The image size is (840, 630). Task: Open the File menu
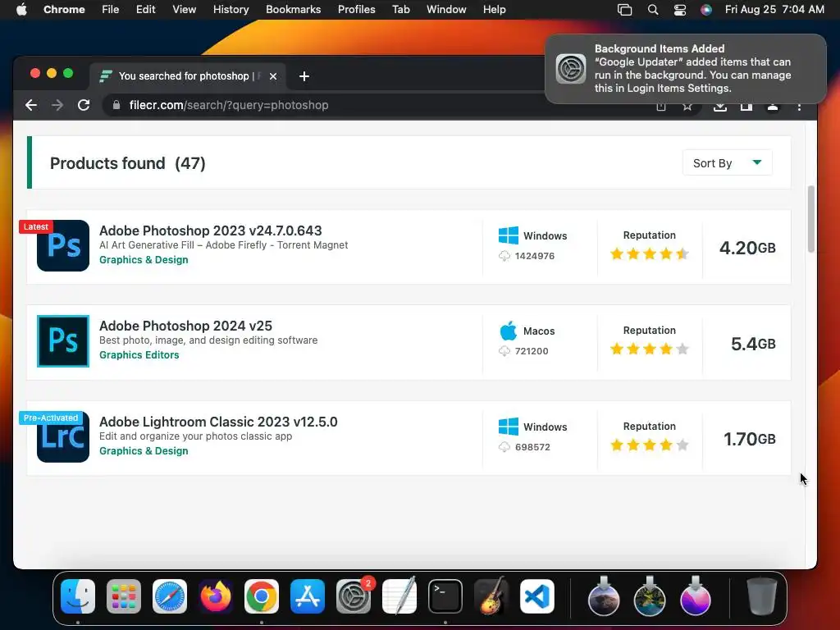[x=111, y=10]
